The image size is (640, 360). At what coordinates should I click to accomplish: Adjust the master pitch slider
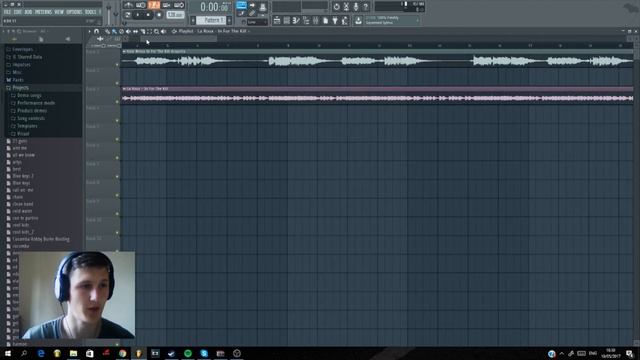coord(116,13)
